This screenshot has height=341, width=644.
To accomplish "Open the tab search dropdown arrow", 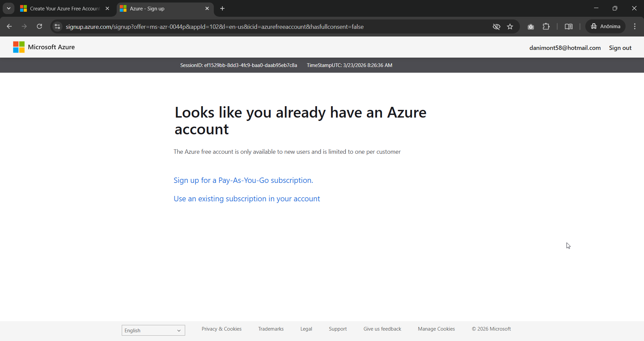I will pyautogui.click(x=9, y=8).
